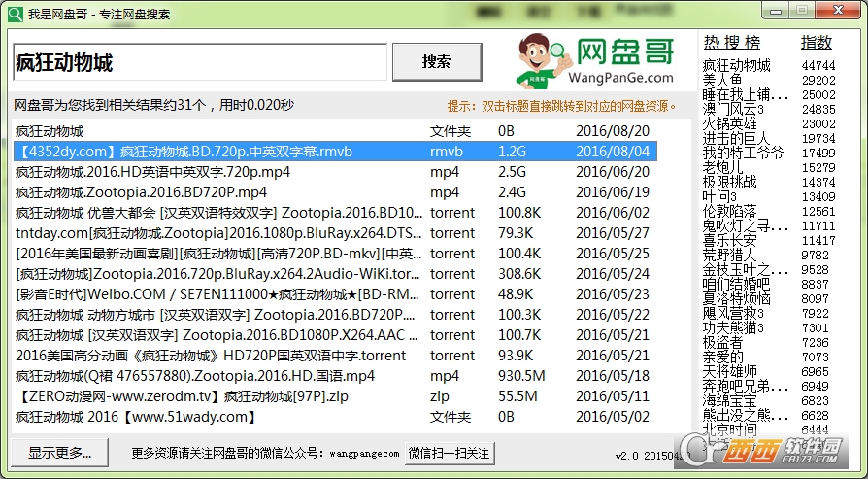The image size is (868, 479).
Task: Click 亲爱的 in the hot search list
Action: pos(722,358)
